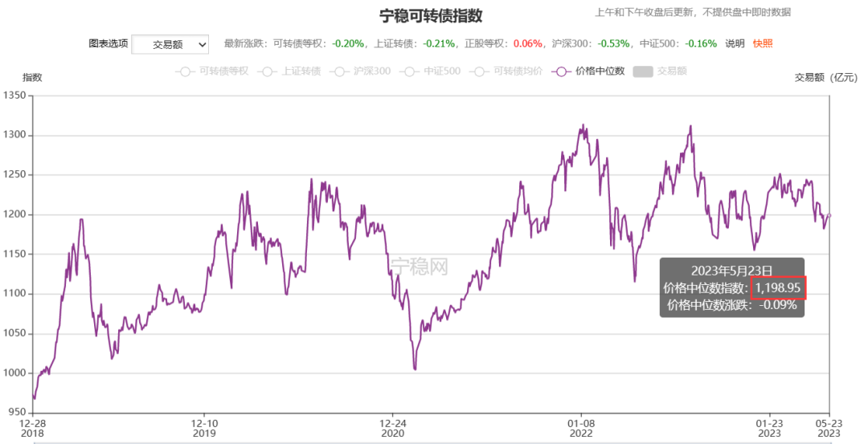Click the last data point marker on line
Image resolution: width=868 pixels, height=444 pixels.
point(829,216)
